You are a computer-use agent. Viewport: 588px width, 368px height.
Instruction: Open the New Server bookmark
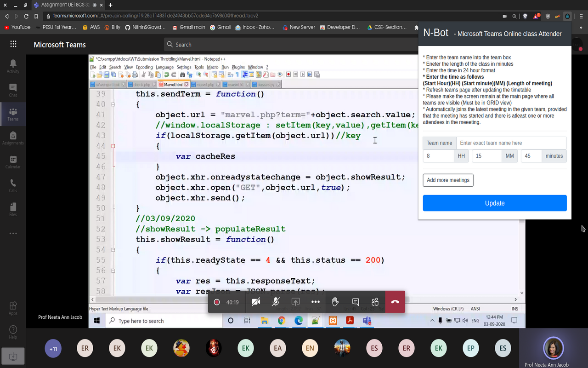click(x=299, y=27)
